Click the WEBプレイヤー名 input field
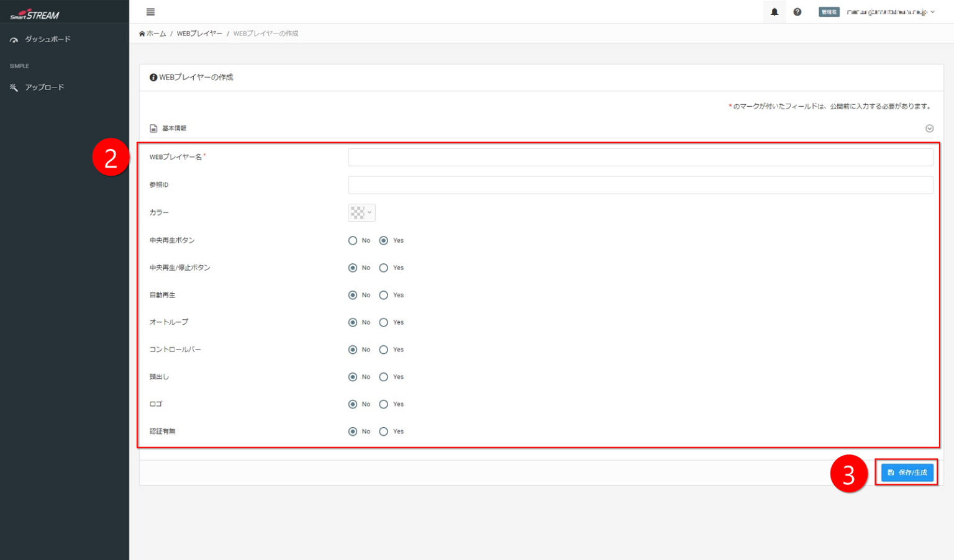 click(640, 157)
